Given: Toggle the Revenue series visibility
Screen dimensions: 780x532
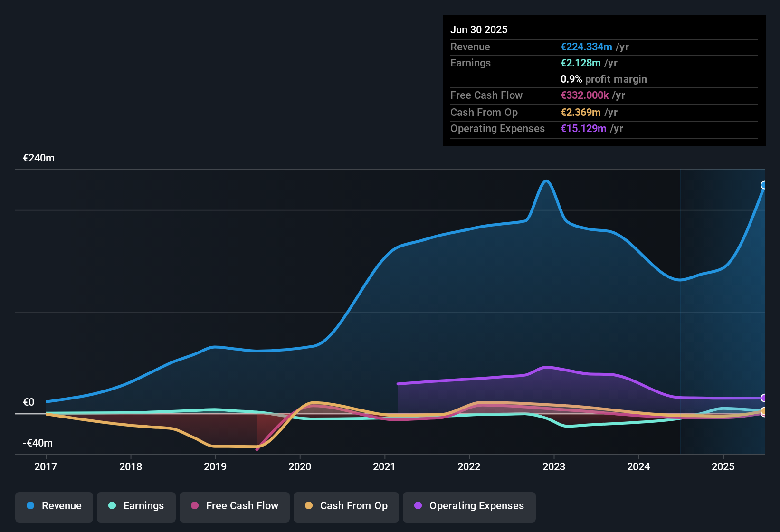Looking at the screenshot, I should pos(54,506).
